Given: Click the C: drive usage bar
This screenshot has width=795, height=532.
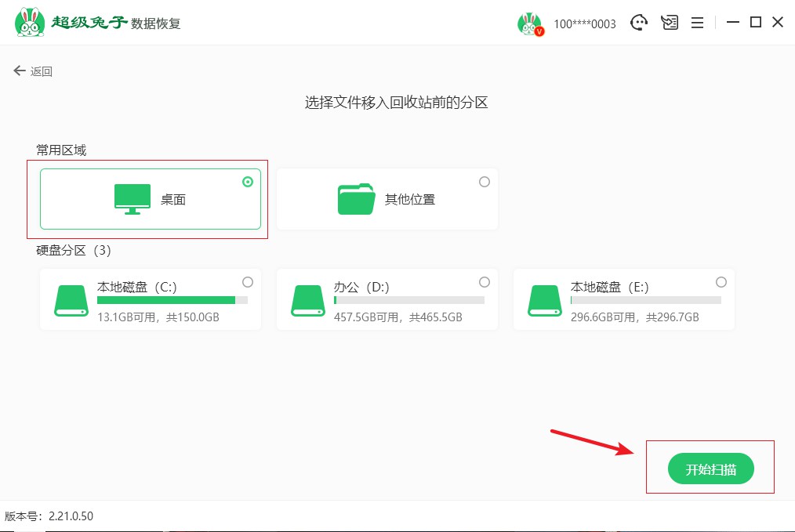Looking at the screenshot, I should coord(172,300).
